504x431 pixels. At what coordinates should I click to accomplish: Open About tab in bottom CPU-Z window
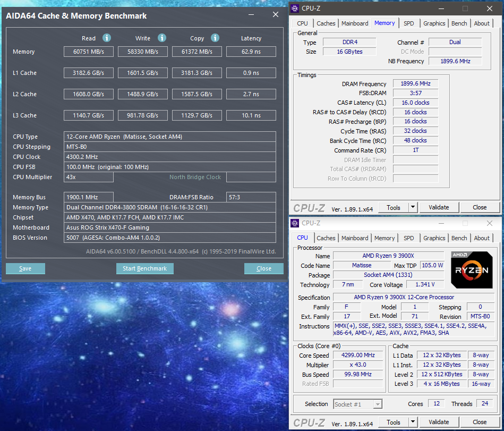pos(482,238)
